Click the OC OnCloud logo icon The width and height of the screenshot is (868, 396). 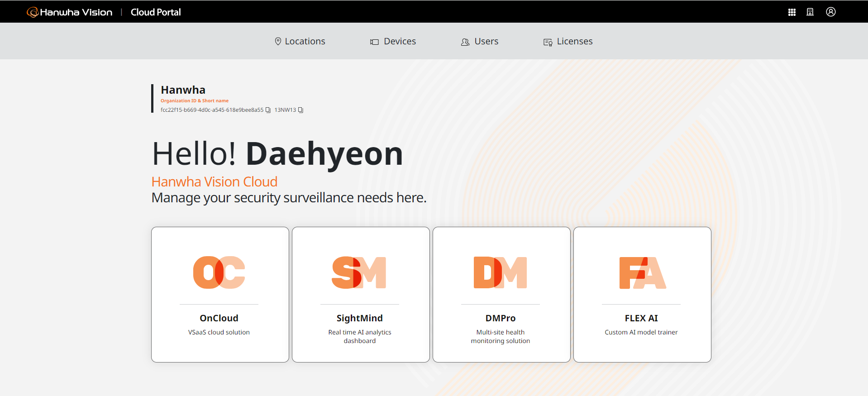[219, 272]
